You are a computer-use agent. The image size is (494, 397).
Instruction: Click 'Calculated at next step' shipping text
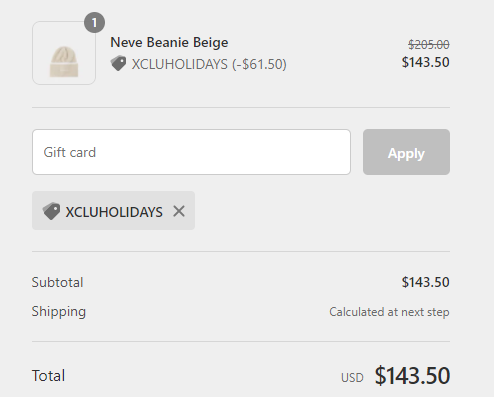[x=389, y=312]
